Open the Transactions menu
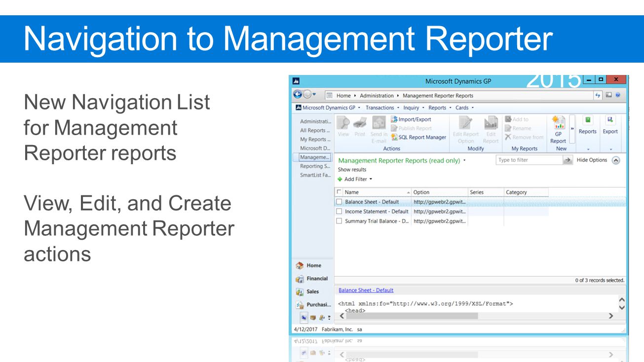This screenshot has width=644, height=362. (x=382, y=108)
